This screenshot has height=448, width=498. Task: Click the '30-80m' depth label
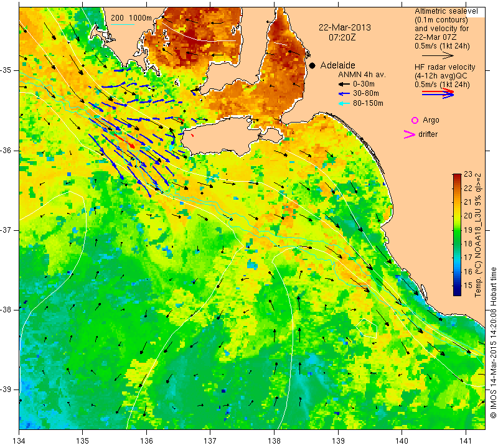tap(366, 93)
